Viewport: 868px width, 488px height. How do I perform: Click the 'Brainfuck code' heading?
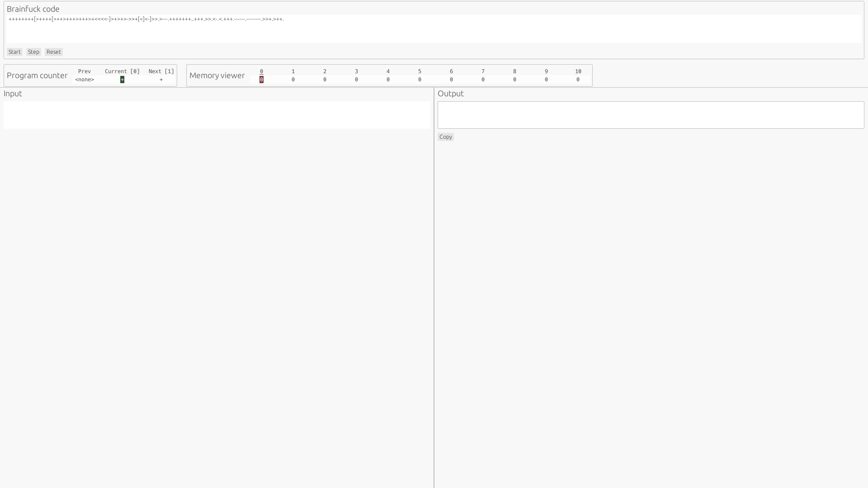coord(33,9)
